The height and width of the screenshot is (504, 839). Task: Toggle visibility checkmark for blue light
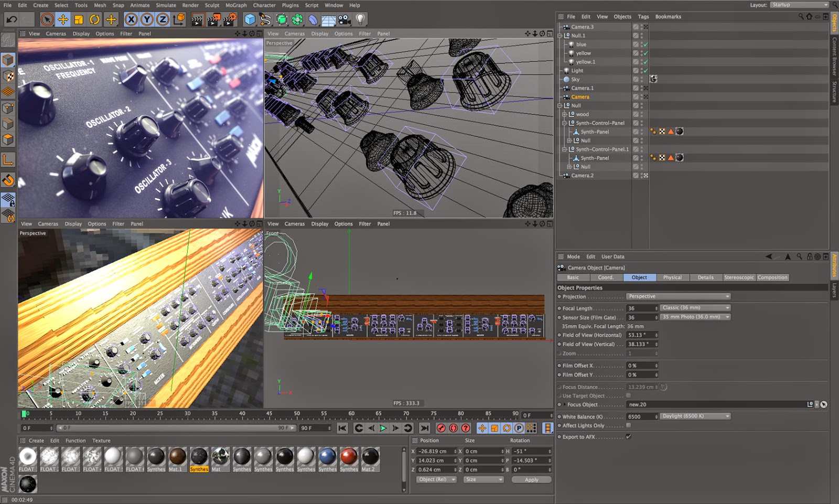tap(646, 45)
